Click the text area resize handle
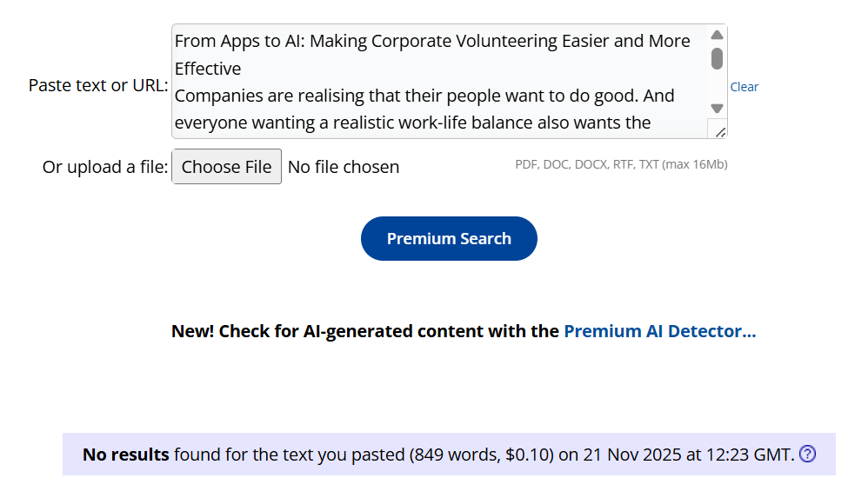Screen dimensions: 868x498 click(x=719, y=130)
